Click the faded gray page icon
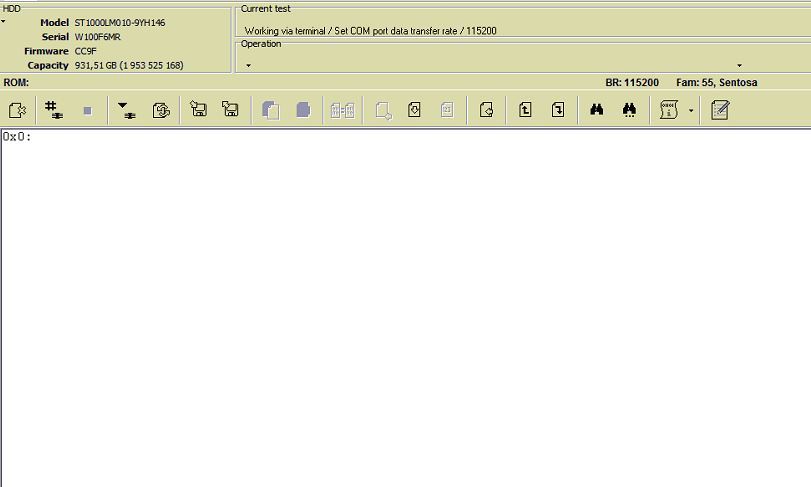Screen dimensions: 811x487 [447, 110]
